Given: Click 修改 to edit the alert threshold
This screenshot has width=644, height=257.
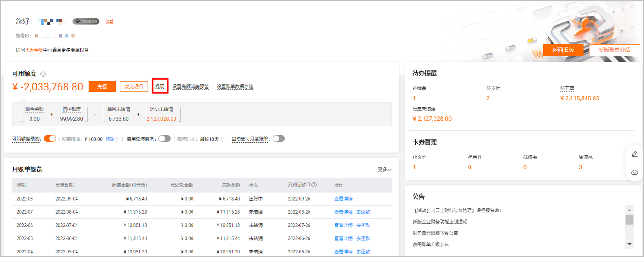Looking at the screenshot, I should 110,139.
